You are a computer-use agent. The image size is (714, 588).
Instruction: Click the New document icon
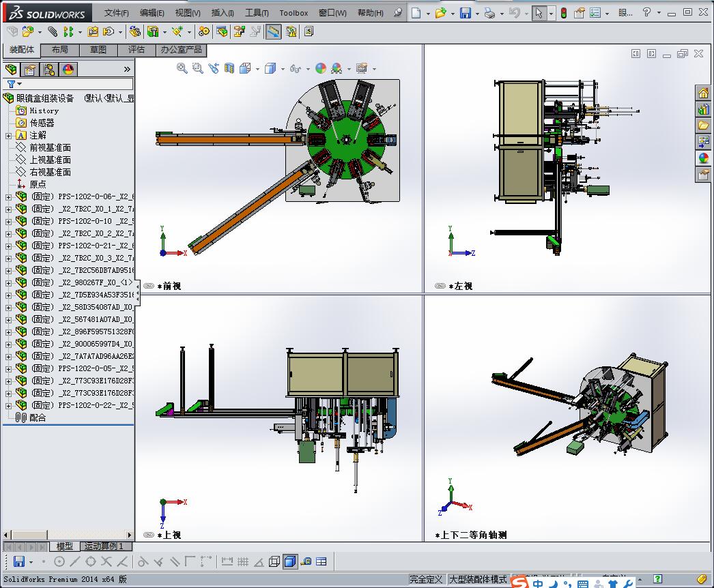pos(416,13)
